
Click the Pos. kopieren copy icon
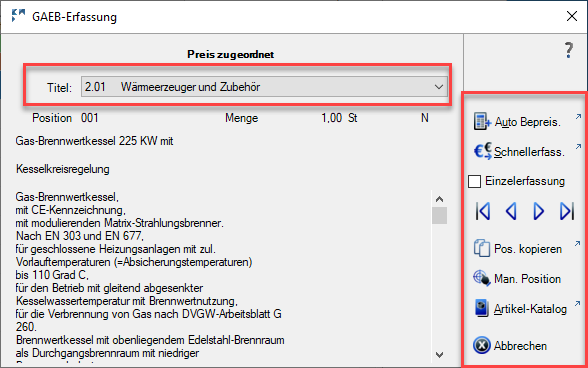click(x=482, y=248)
